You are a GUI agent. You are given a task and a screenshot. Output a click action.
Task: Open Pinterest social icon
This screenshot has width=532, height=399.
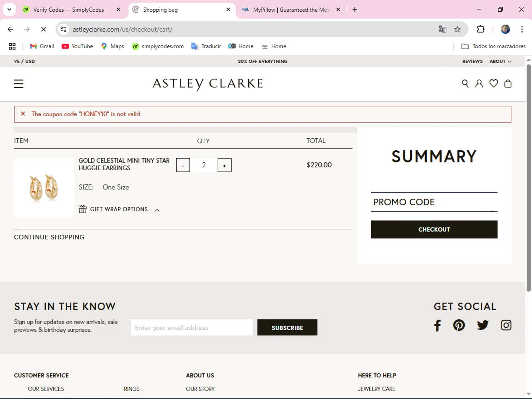459,325
